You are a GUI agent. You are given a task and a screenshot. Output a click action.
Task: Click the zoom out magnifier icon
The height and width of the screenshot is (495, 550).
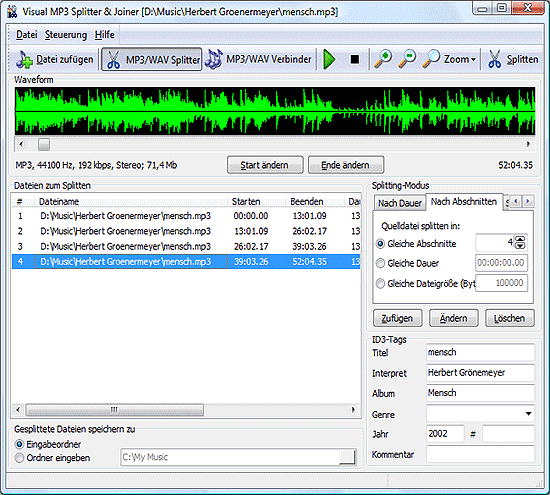[407, 59]
